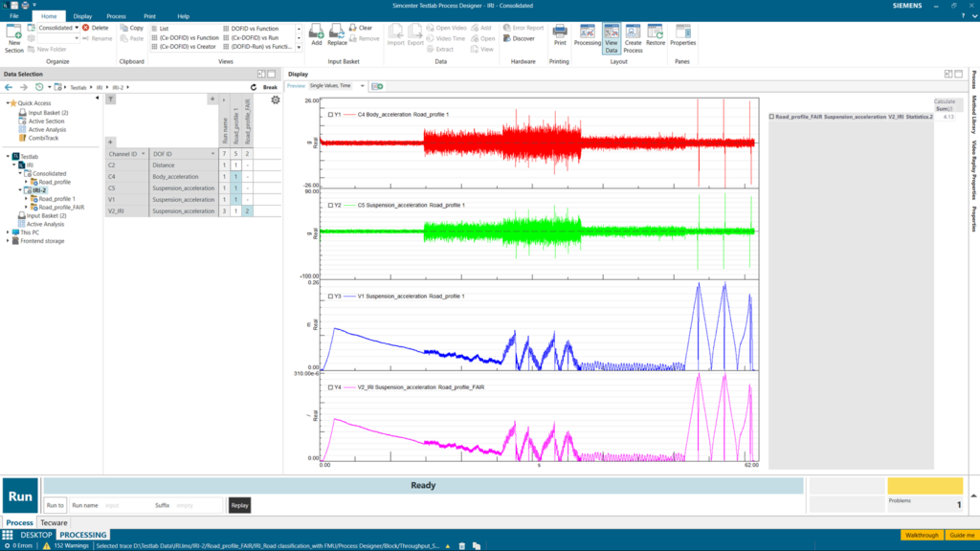
Task: Expand the Frontend storage node
Action: click(8, 240)
